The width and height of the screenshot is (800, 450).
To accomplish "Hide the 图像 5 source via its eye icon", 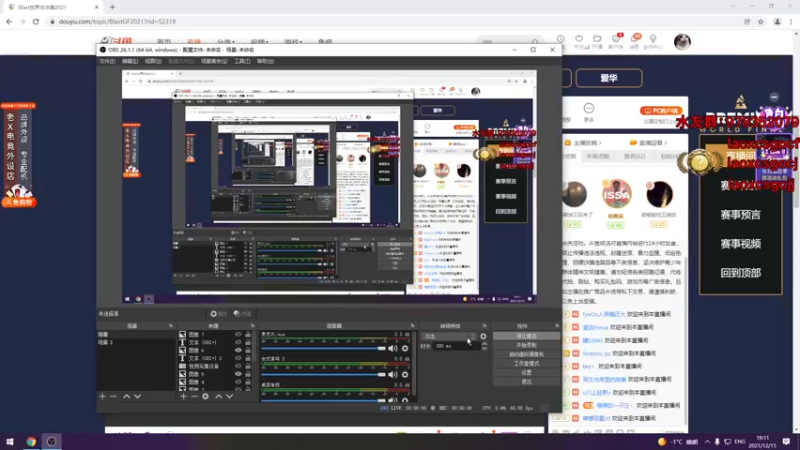I will tap(238, 374).
